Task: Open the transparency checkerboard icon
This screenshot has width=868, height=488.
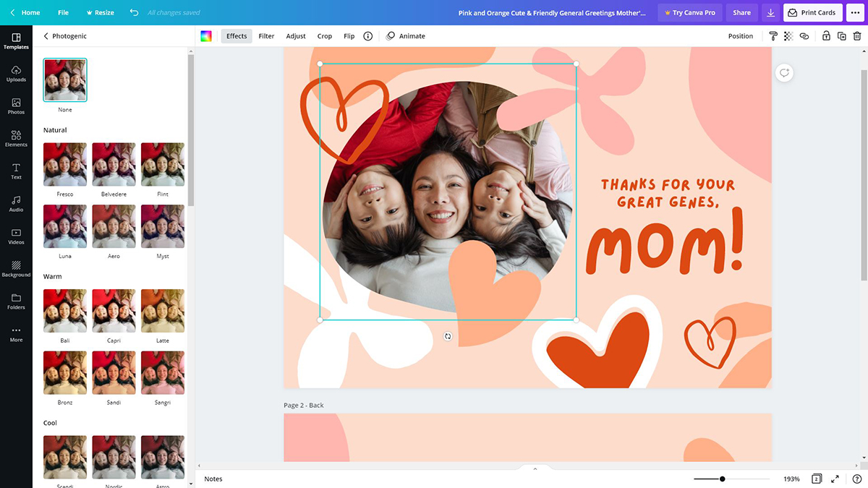Action: pos(788,36)
